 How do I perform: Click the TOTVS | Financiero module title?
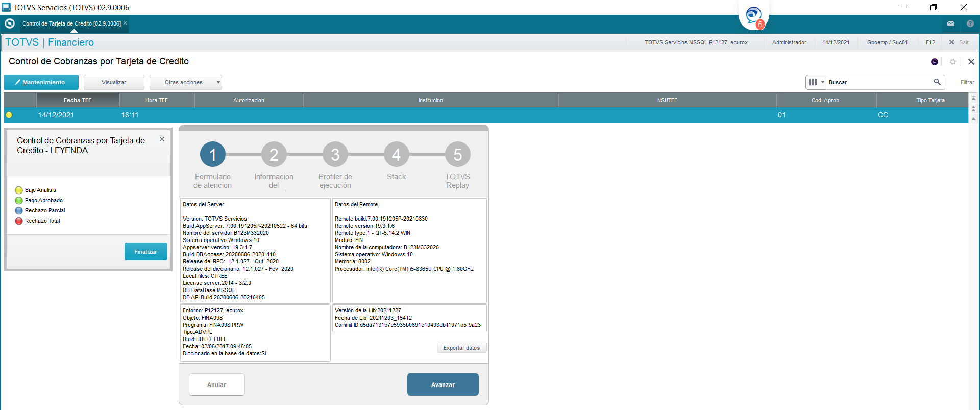50,42
